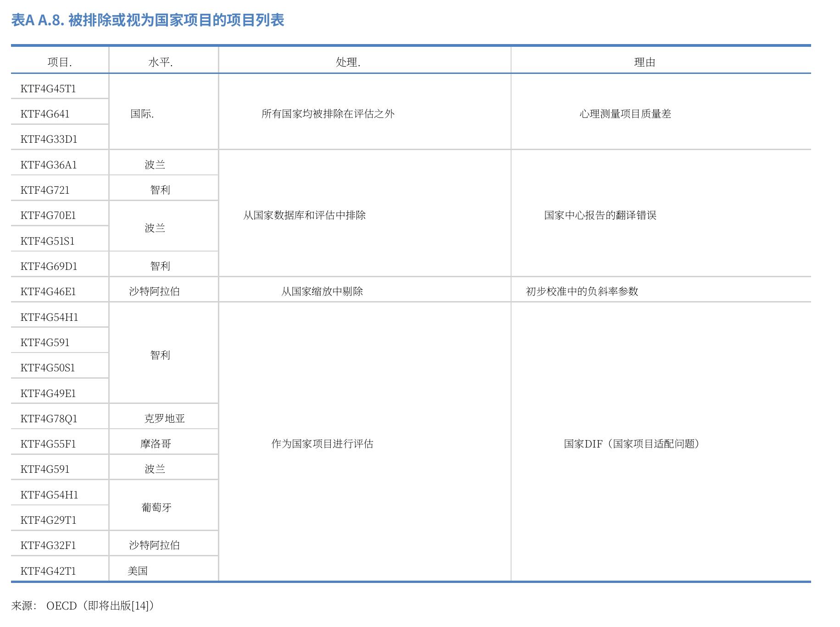Click item code KTF4G50S1

(x=48, y=368)
